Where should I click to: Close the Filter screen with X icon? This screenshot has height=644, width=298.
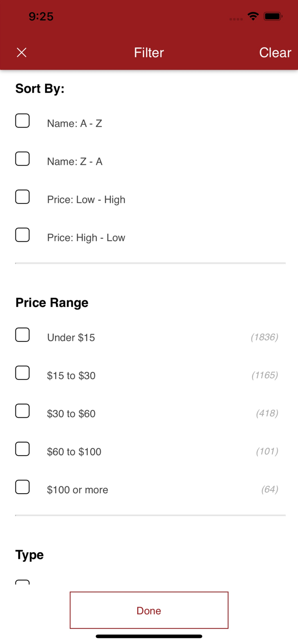coord(22,52)
